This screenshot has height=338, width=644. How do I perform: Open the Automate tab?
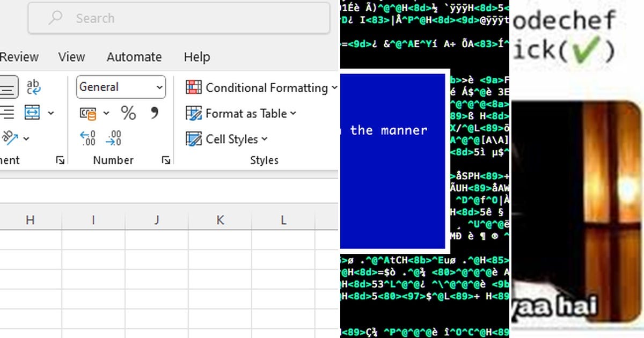coord(134,57)
